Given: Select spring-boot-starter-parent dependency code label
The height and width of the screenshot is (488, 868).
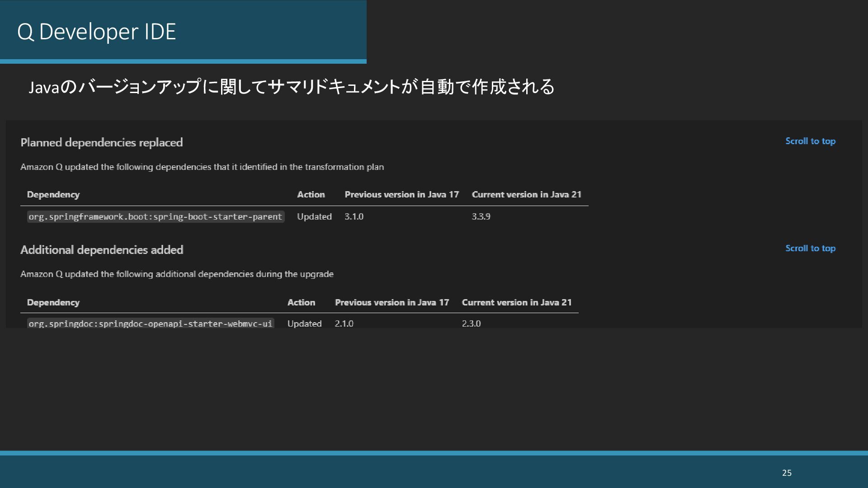Looking at the screenshot, I should click(156, 217).
